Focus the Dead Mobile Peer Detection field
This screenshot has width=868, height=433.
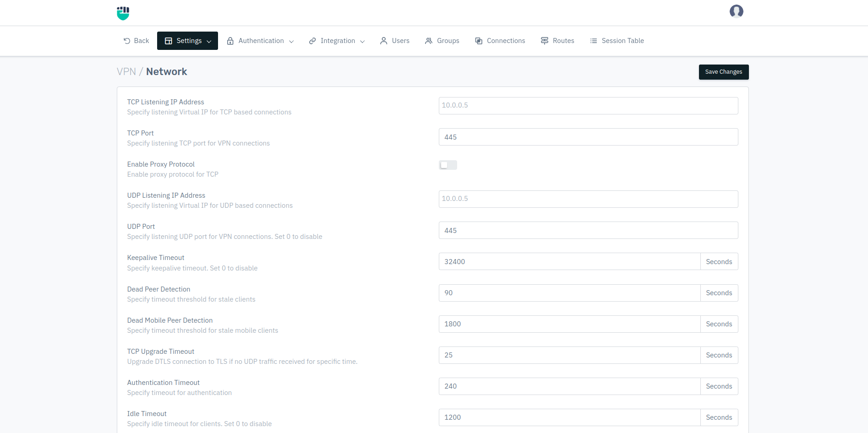coord(569,324)
